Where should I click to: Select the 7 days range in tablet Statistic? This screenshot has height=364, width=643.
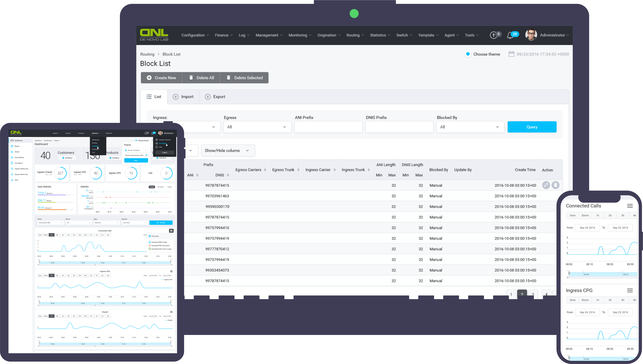click(x=169, y=187)
